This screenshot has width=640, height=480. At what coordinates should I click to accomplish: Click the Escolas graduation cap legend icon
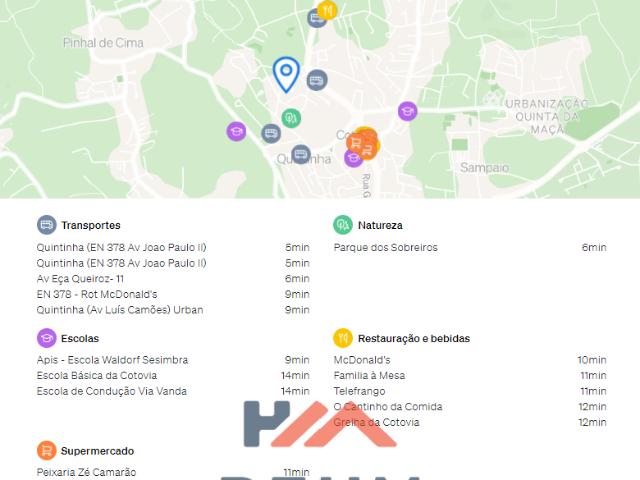tap(47, 338)
